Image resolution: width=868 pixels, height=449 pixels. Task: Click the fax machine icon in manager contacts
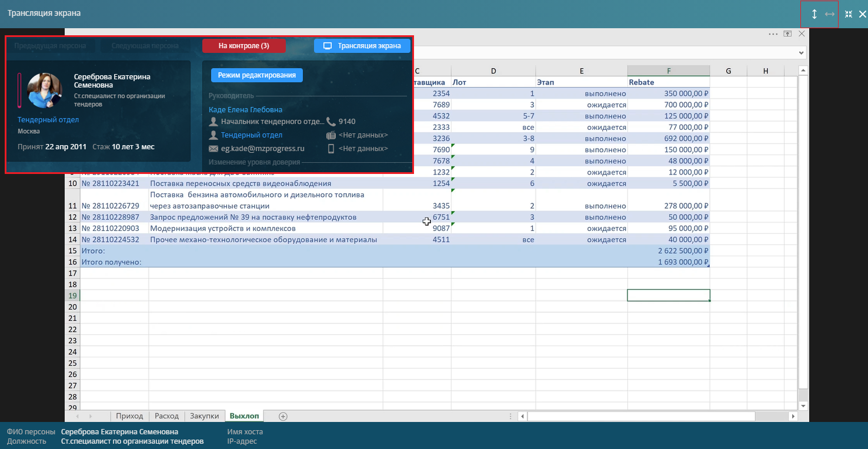331,135
